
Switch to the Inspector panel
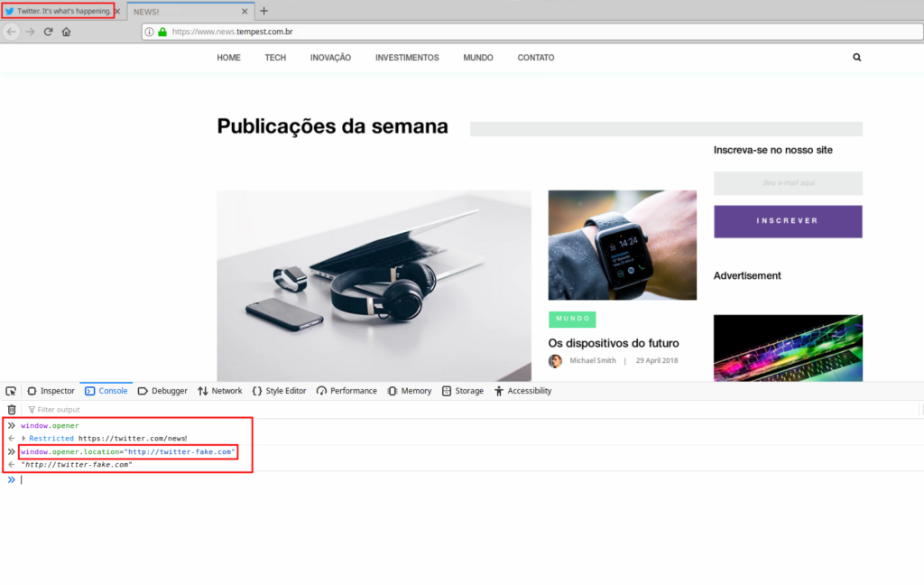(x=51, y=391)
